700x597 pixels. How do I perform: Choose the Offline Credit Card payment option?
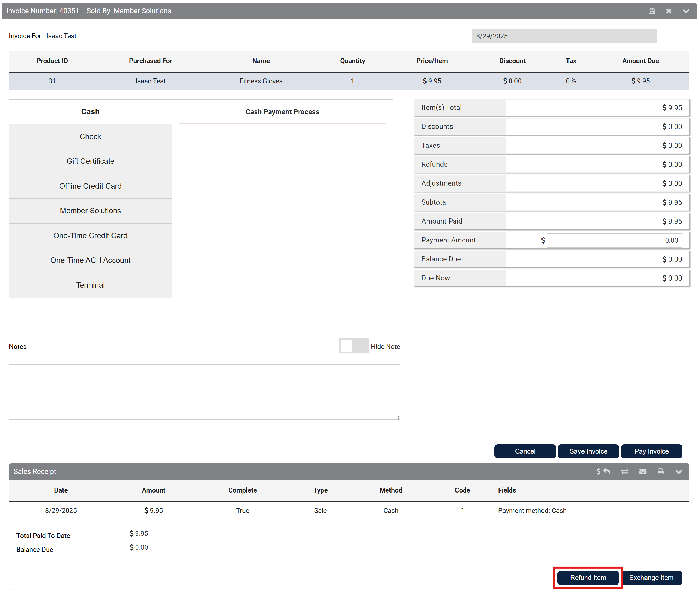pyautogui.click(x=90, y=186)
